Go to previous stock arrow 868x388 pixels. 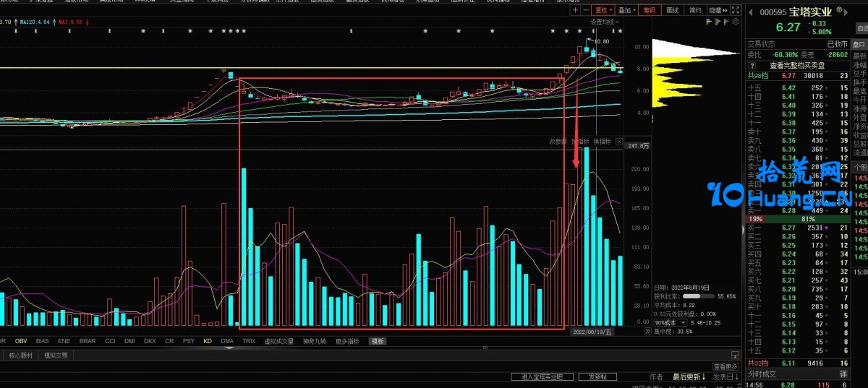coord(750,12)
